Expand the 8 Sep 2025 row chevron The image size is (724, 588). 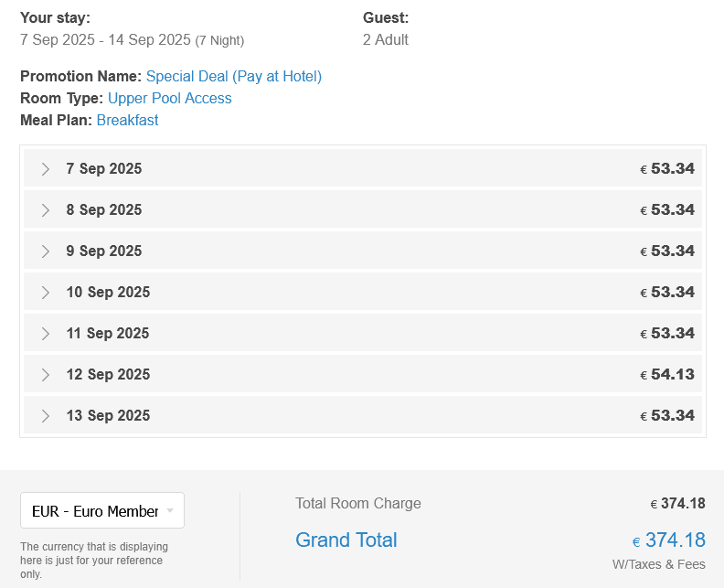pos(46,210)
